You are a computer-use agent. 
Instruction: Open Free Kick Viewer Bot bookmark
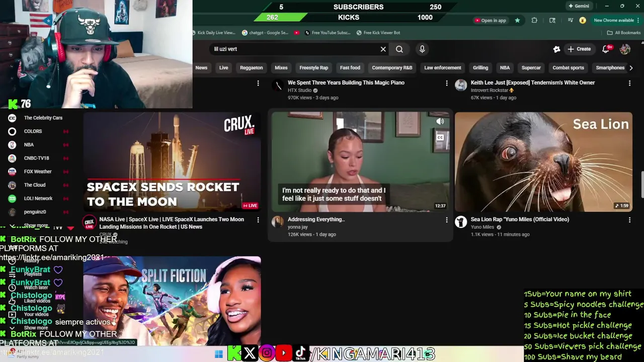point(378,33)
